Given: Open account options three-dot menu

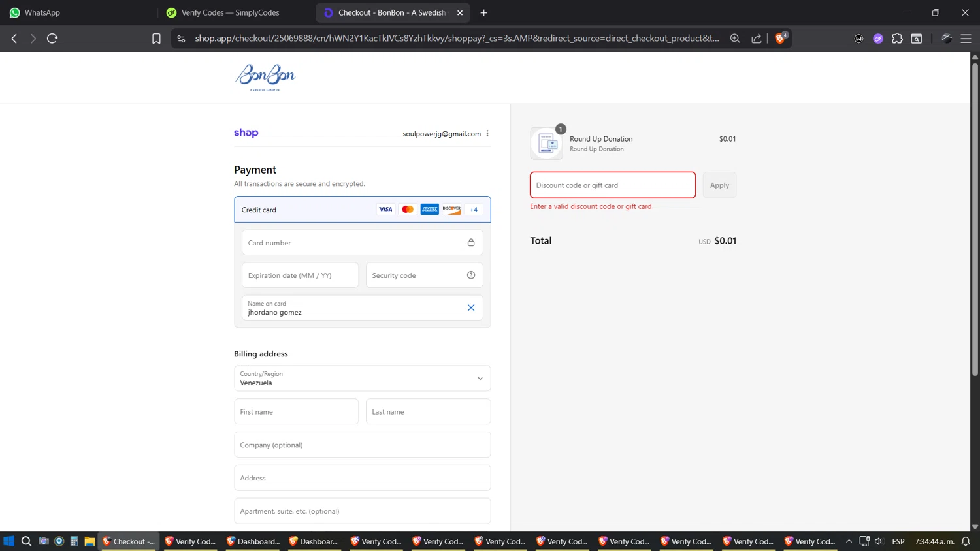Looking at the screenshot, I should (x=487, y=133).
